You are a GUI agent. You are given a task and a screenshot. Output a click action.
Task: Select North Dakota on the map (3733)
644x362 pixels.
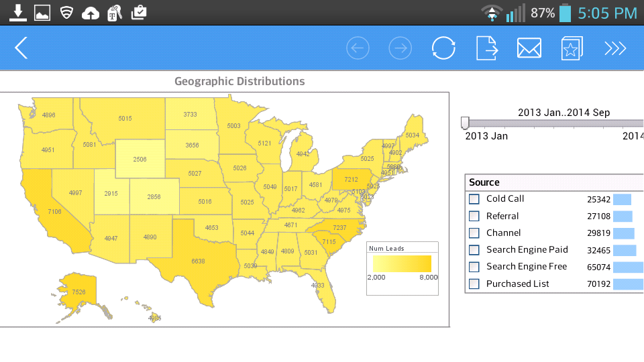pyautogui.click(x=190, y=114)
